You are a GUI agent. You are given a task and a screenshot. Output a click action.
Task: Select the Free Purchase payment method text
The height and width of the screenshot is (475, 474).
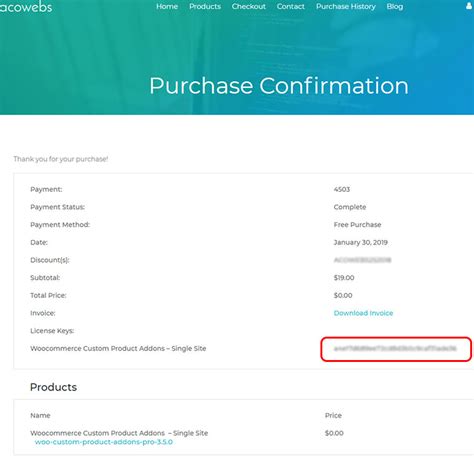point(357,225)
